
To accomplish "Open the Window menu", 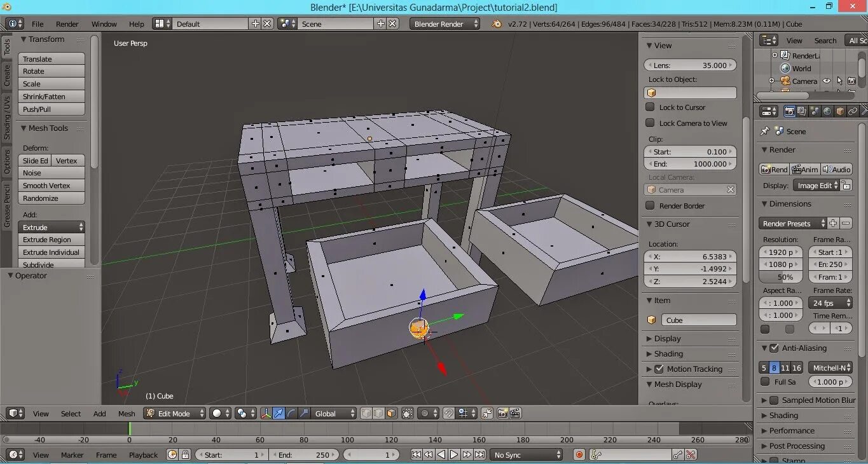I will pos(104,24).
